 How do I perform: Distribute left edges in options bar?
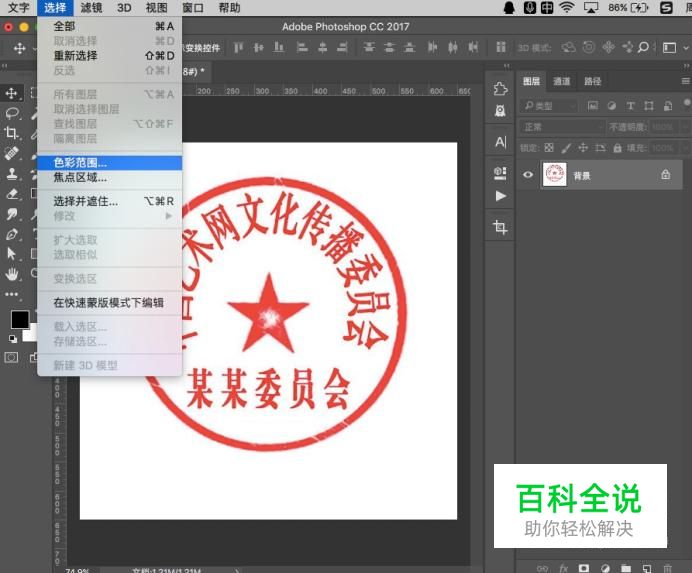(x=432, y=47)
